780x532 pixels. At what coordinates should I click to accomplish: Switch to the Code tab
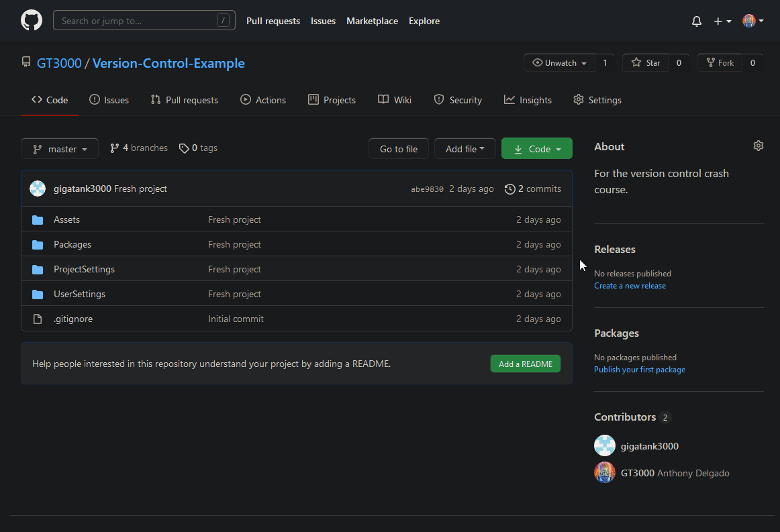[x=50, y=100]
